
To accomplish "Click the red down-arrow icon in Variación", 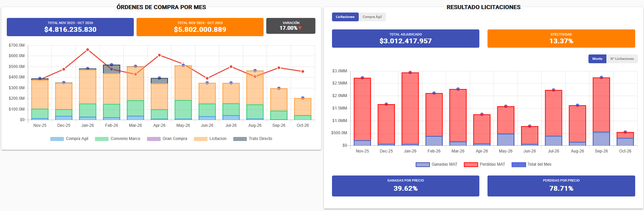I will 300,28.
